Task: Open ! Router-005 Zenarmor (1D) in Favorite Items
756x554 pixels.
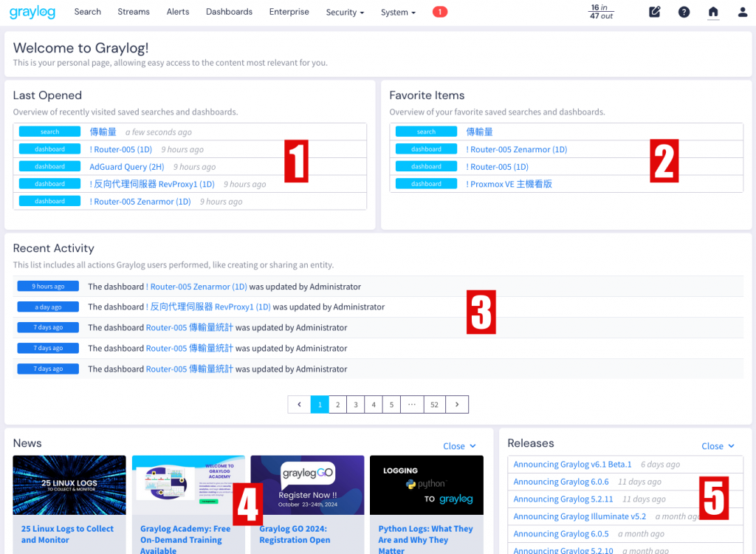Action: click(x=516, y=150)
